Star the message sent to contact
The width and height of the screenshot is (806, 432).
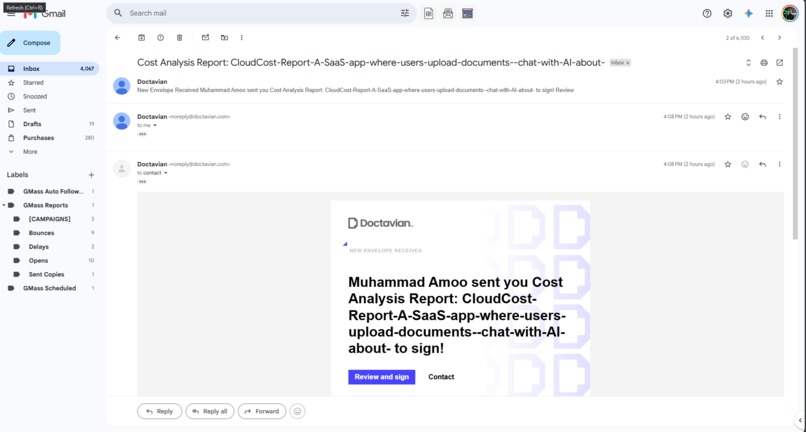pyautogui.click(x=728, y=164)
